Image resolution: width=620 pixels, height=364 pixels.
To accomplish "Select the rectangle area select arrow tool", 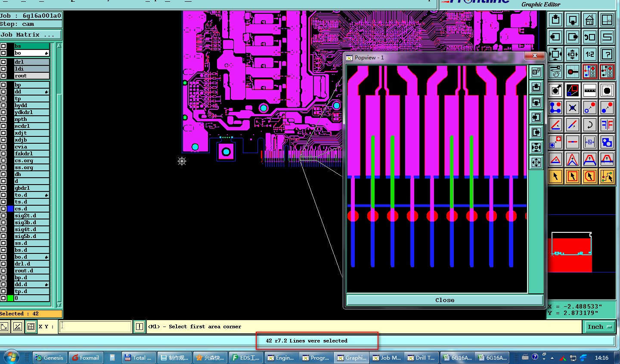I will [x=573, y=176].
